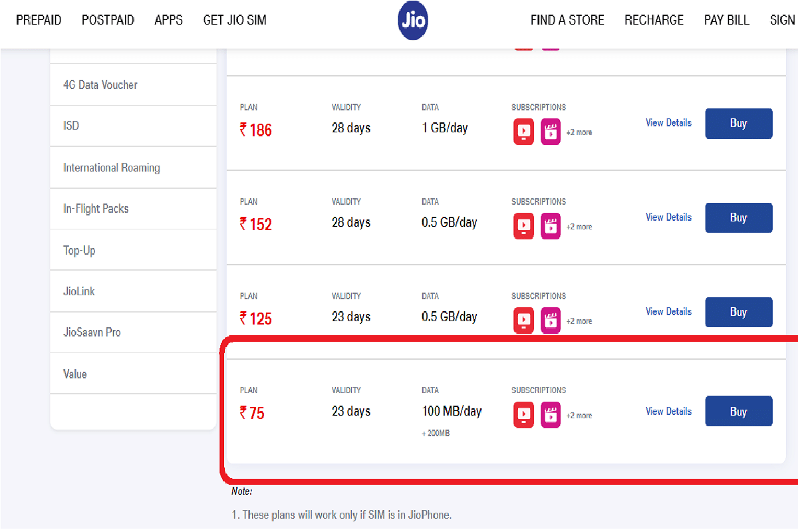The width and height of the screenshot is (798, 532).
Task: Expand +2 more subscriptions for ₹152 plan
Action: click(x=579, y=227)
